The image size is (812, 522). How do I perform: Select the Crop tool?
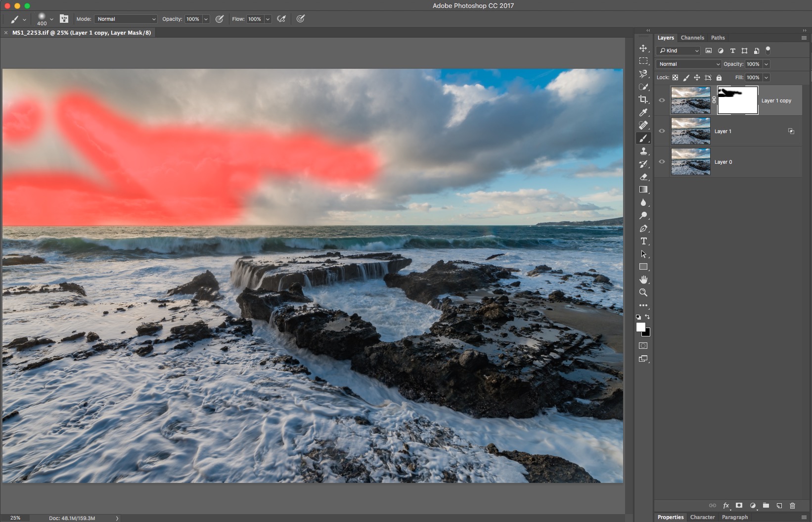coord(643,99)
